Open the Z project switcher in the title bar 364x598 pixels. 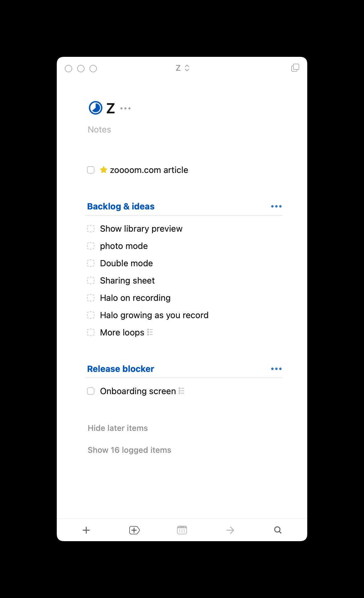182,68
